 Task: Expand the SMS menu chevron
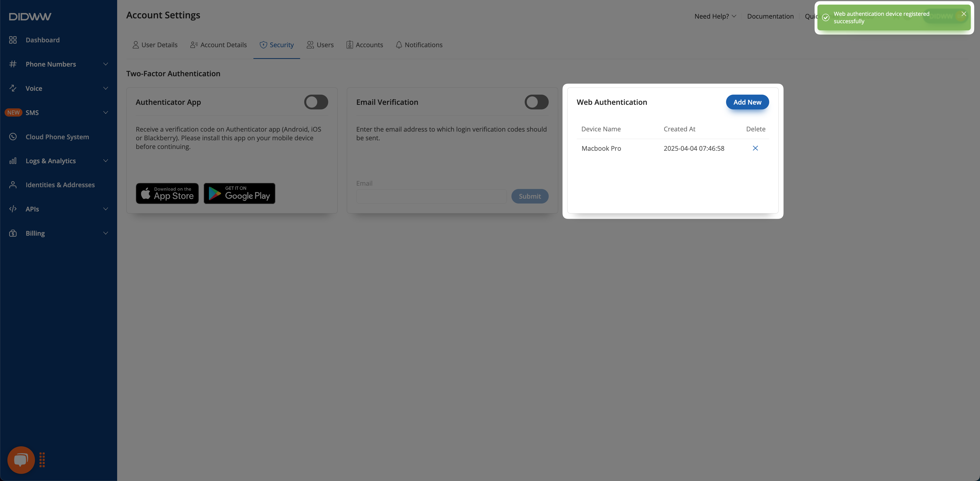(106, 112)
